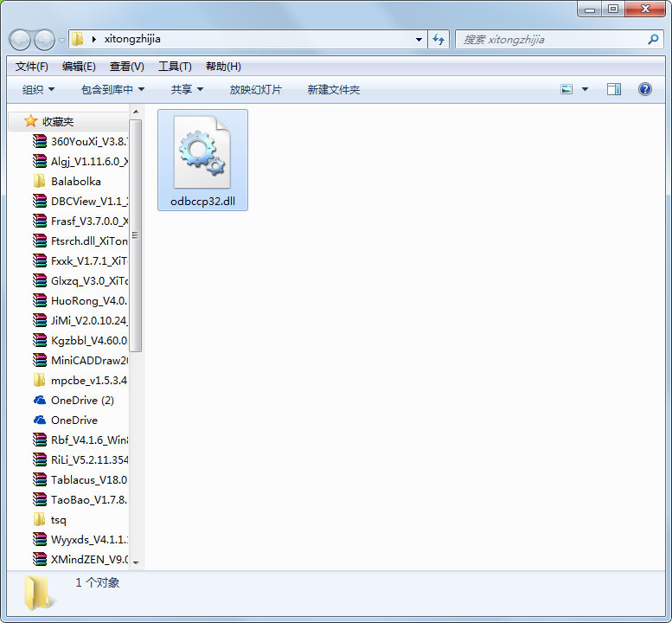The image size is (672, 623).
Task: Open the help question mark icon
Action: click(644, 89)
